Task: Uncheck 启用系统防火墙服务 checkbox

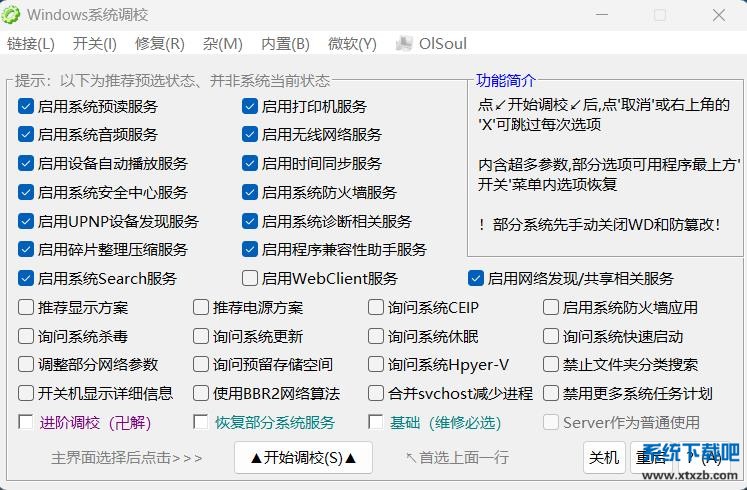Action: pyautogui.click(x=250, y=192)
